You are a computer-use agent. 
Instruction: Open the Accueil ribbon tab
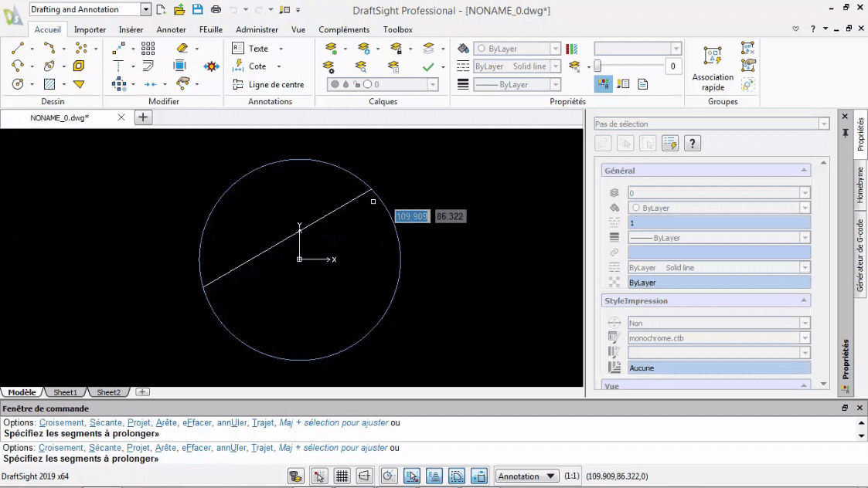(x=48, y=29)
